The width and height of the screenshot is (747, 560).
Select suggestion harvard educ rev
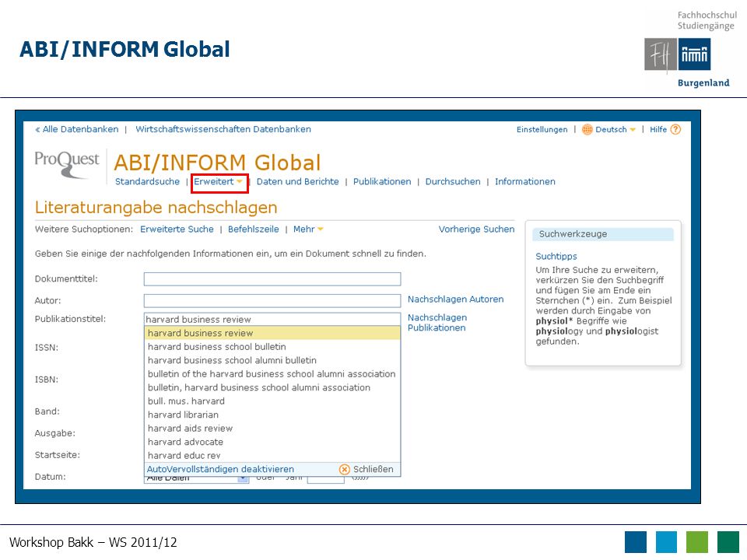(272, 455)
